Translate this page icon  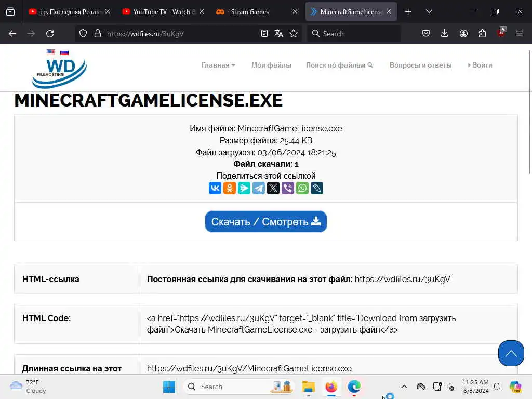click(x=279, y=34)
